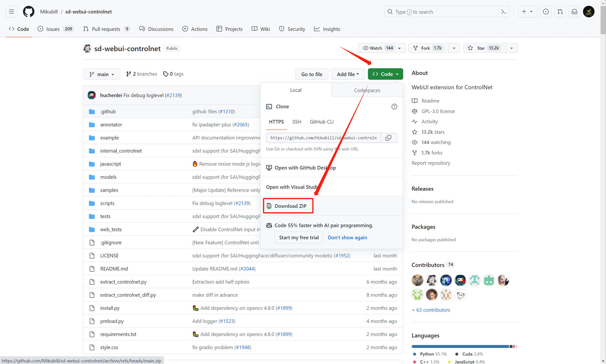
Task: Show the + 63 contributors link
Action: 431,310
